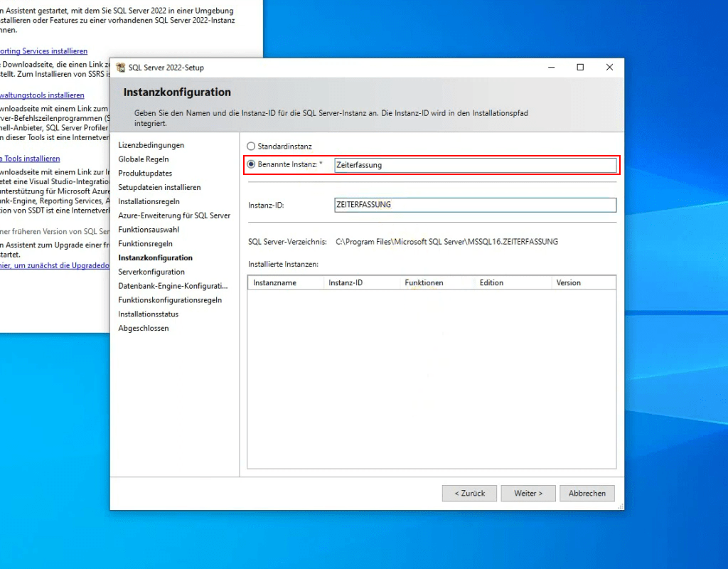The width and height of the screenshot is (728, 569).
Task: Select Funktionsauswahl step in sidebar
Action: pyautogui.click(x=149, y=230)
